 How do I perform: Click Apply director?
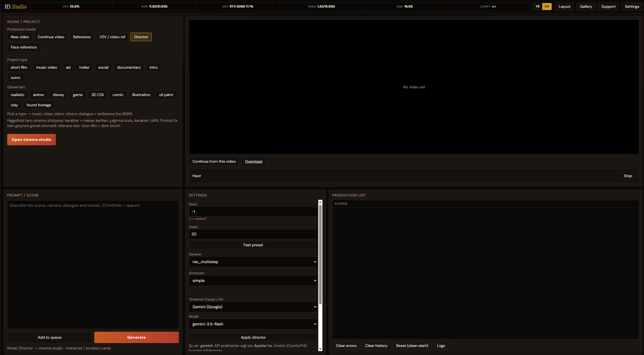click(253, 338)
